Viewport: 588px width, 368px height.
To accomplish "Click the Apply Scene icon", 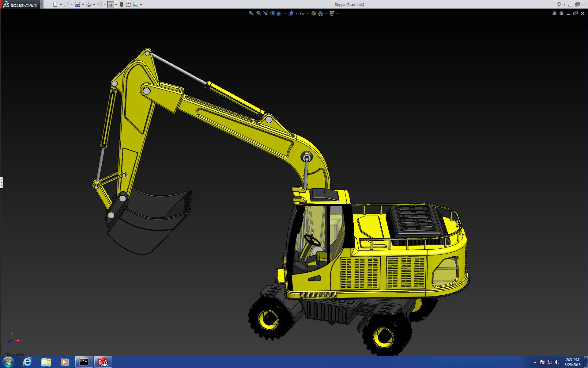I will click(x=321, y=13).
